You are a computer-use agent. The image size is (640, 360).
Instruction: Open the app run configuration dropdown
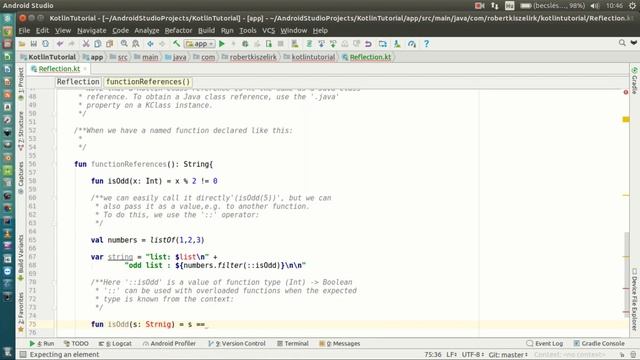[x=200, y=44]
